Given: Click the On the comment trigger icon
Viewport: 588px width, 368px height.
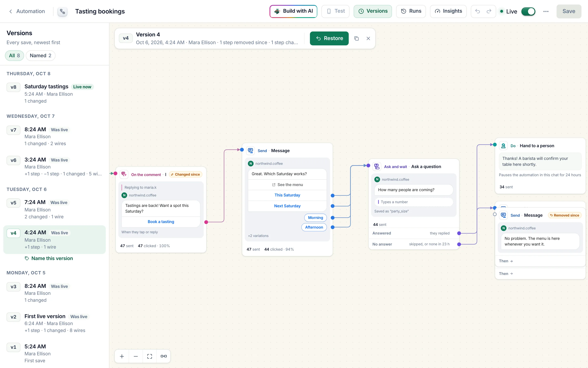Looking at the screenshot, I should 124,174.
